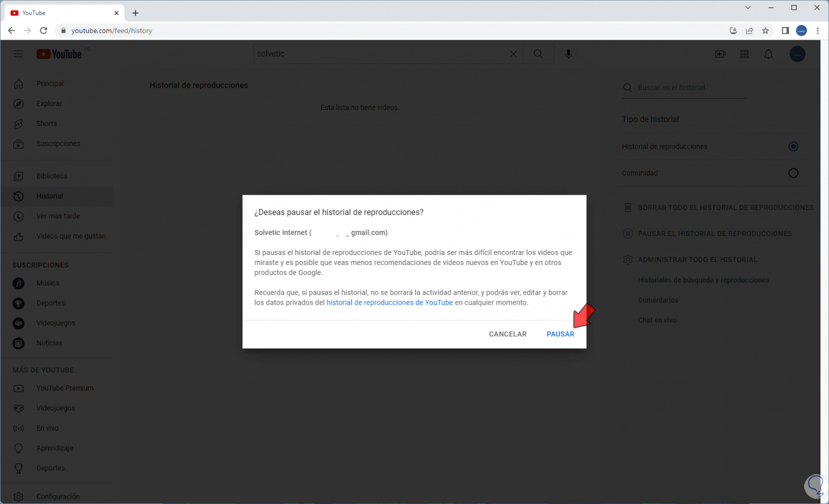Reload the page

point(44,31)
